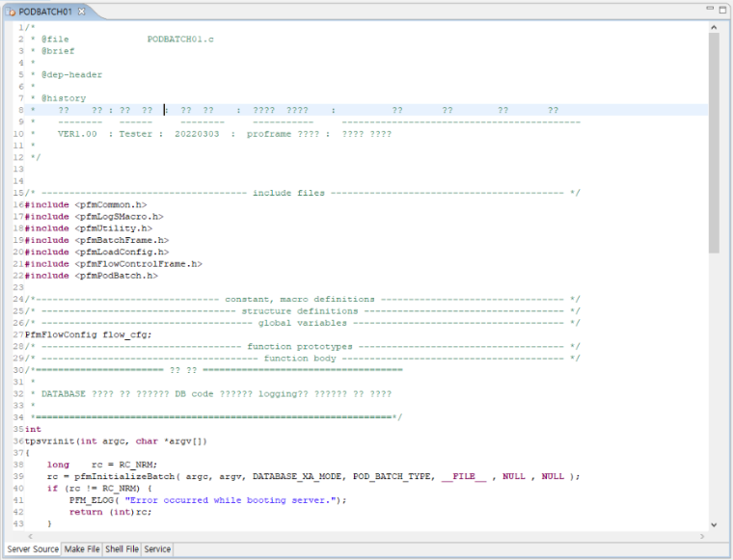Click the PODBATCH01 tab file icon
This screenshot has height=560, width=733.
coord(12,11)
